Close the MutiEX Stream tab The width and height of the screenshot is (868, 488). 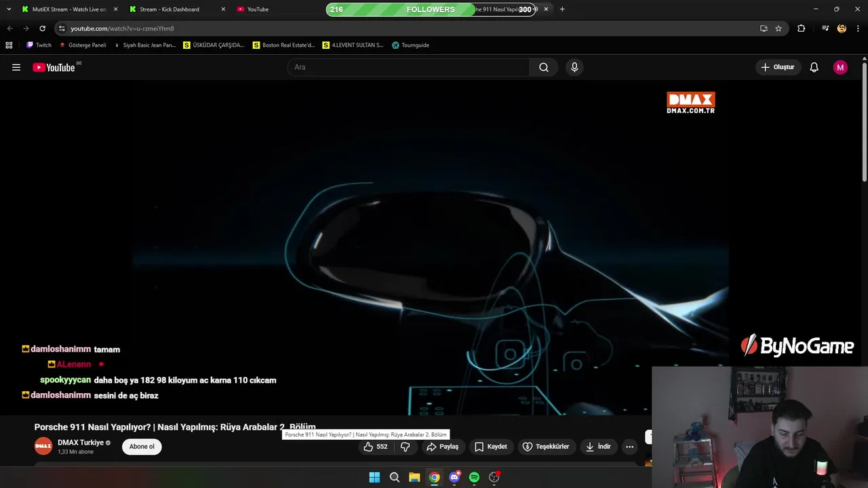pos(115,9)
